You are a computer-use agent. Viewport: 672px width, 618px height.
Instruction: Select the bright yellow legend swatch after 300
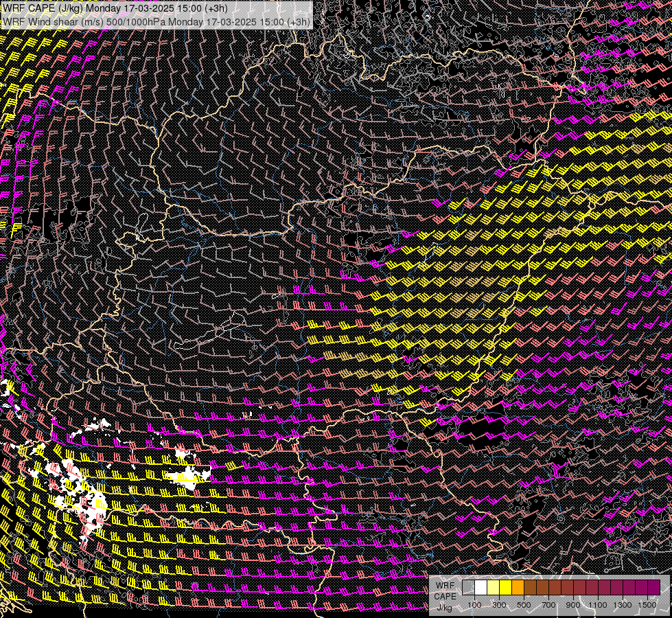tap(506, 587)
